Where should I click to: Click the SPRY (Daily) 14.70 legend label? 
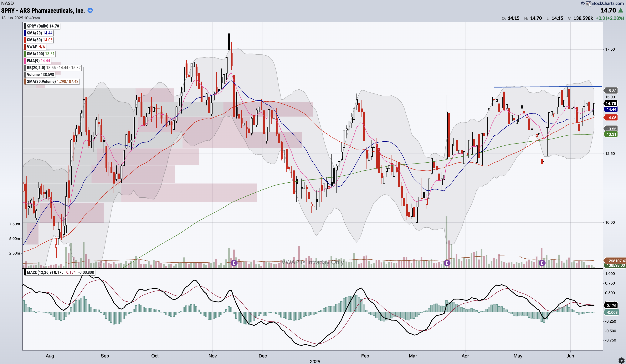click(43, 26)
